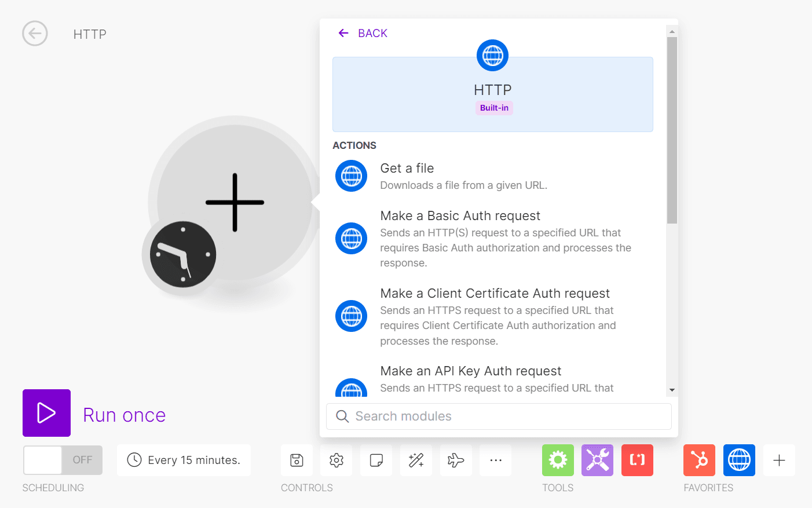
Task: Run the scenario once
Action: (46, 413)
